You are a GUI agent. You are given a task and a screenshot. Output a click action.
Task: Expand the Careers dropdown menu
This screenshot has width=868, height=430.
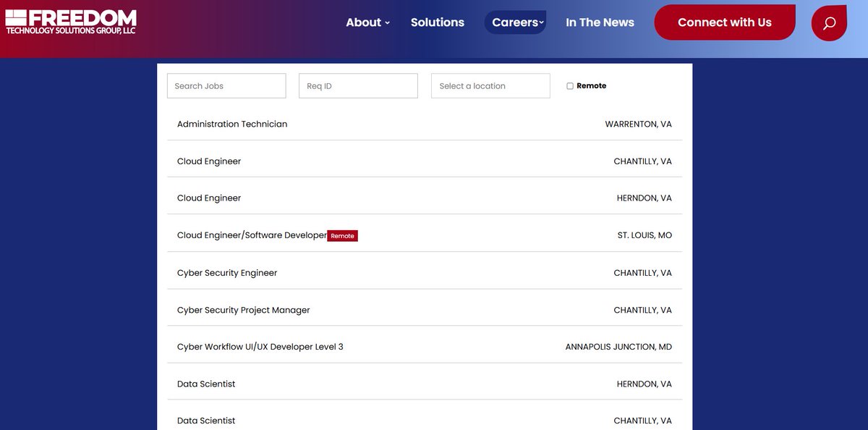coord(516,22)
